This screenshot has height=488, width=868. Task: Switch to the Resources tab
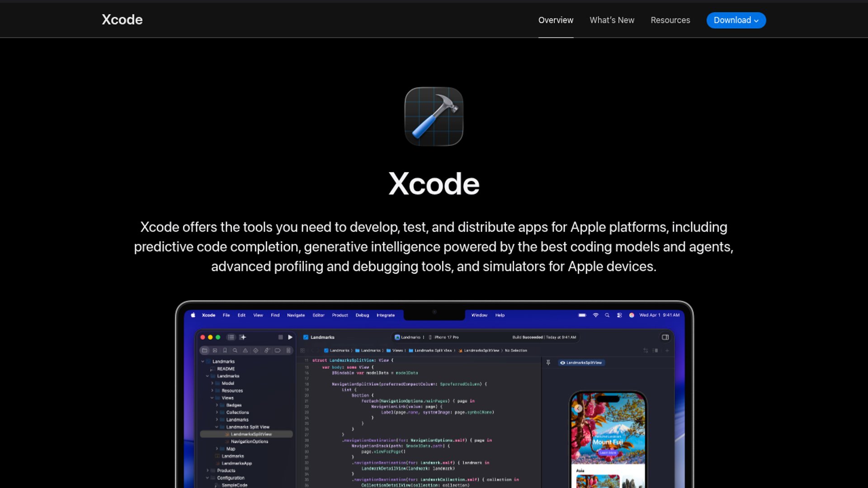670,20
